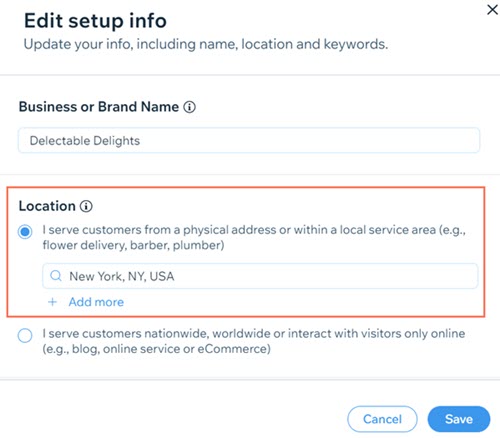Select the physical address radio button

[25, 232]
